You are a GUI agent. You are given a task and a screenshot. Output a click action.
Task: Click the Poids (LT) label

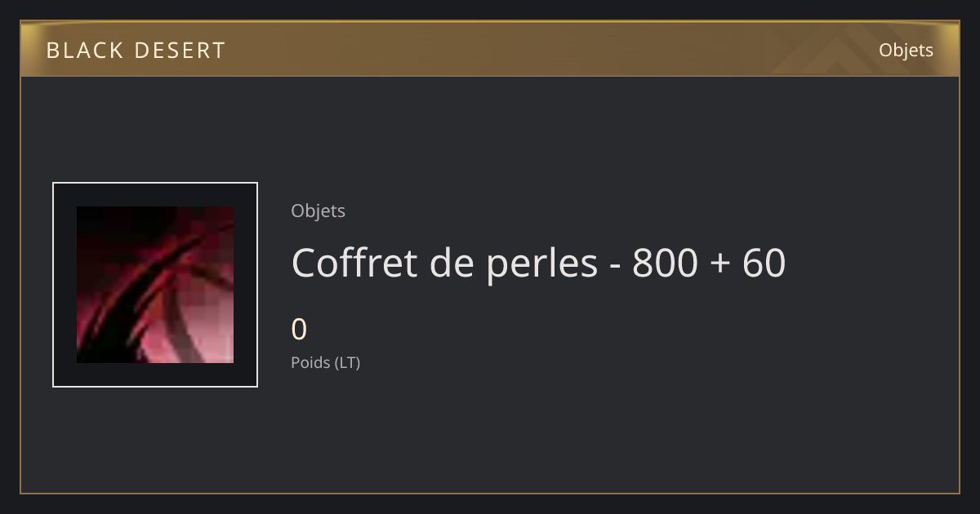(325, 362)
